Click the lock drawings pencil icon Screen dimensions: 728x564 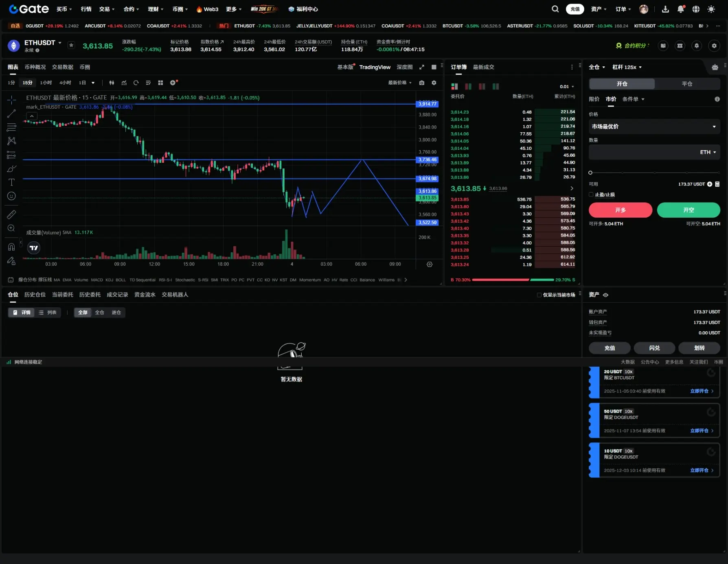pyautogui.click(x=11, y=261)
